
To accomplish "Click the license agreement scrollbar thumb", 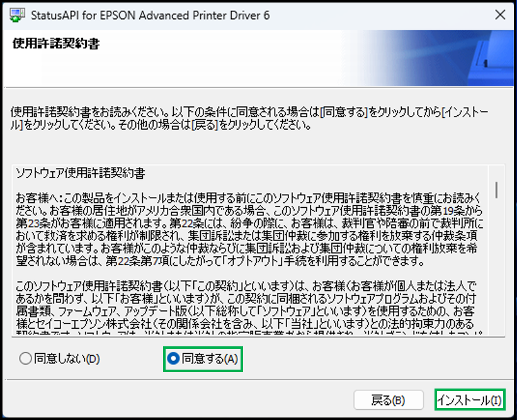I will pos(497,189).
